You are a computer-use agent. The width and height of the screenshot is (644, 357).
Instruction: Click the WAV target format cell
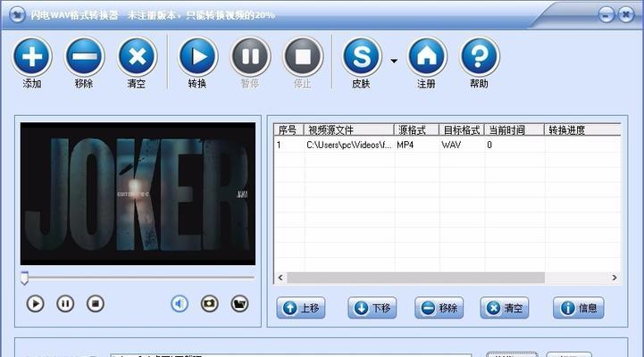click(451, 145)
